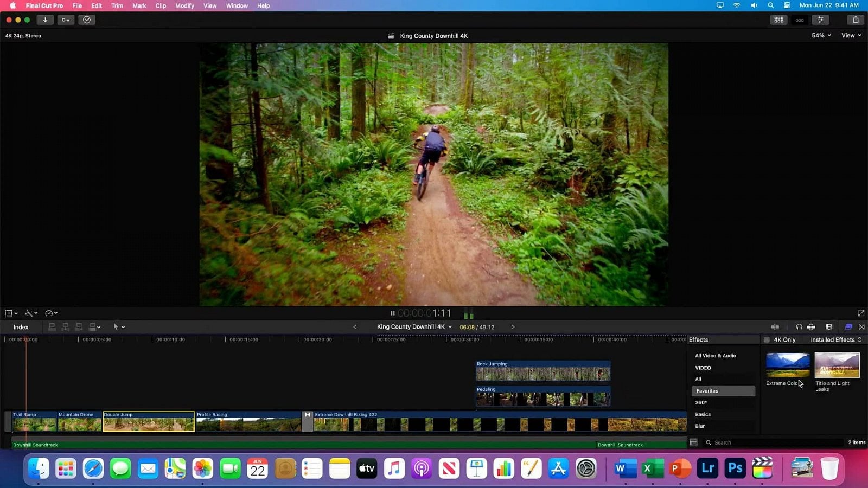Select the Profile Racing clip
The height and width of the screenshot is (488, 868).
(248, 421)
